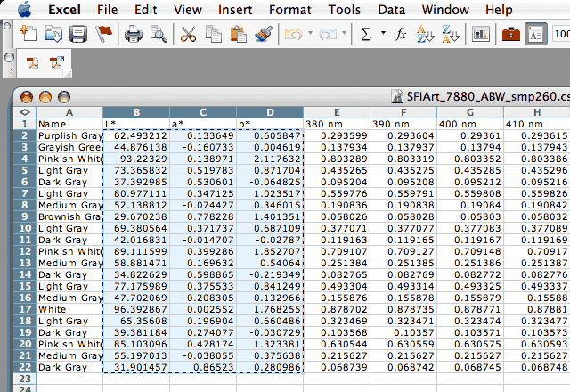The image size is (570, 392).
Task: Click the AutoSum sigma icon
Action: [x=366, y=34]
